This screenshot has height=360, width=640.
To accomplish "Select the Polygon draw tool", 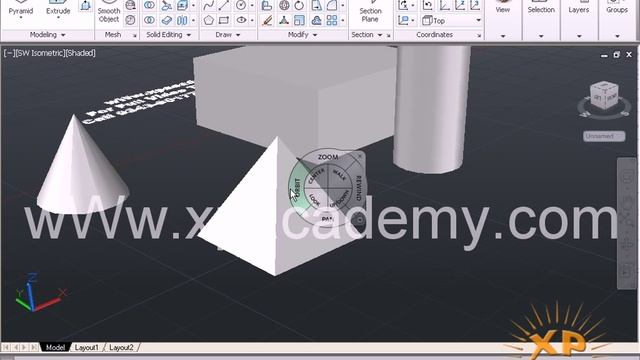I will coord(208,20).
